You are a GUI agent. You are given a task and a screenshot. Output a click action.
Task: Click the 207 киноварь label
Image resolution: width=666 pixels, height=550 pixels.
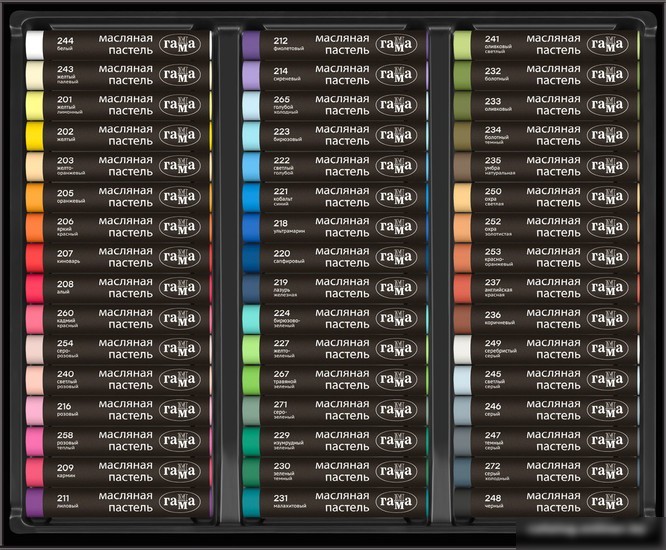click(x=68, y=256)
